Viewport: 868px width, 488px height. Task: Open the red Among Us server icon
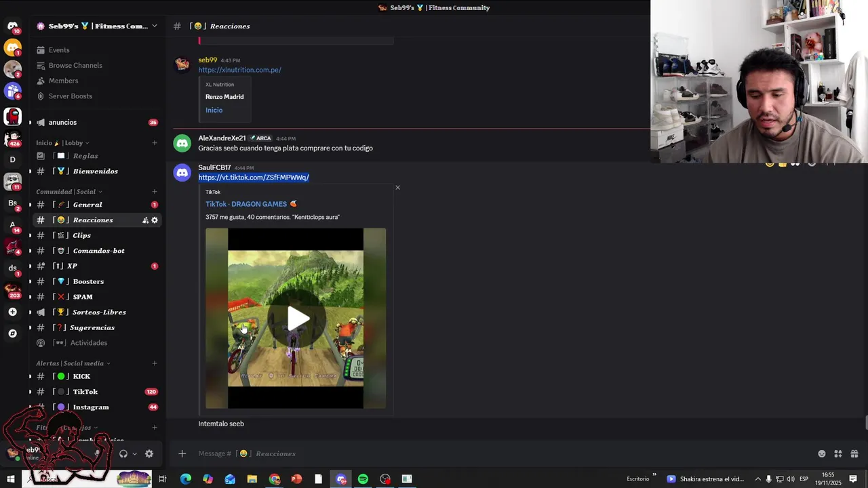[x=12, y=117]
